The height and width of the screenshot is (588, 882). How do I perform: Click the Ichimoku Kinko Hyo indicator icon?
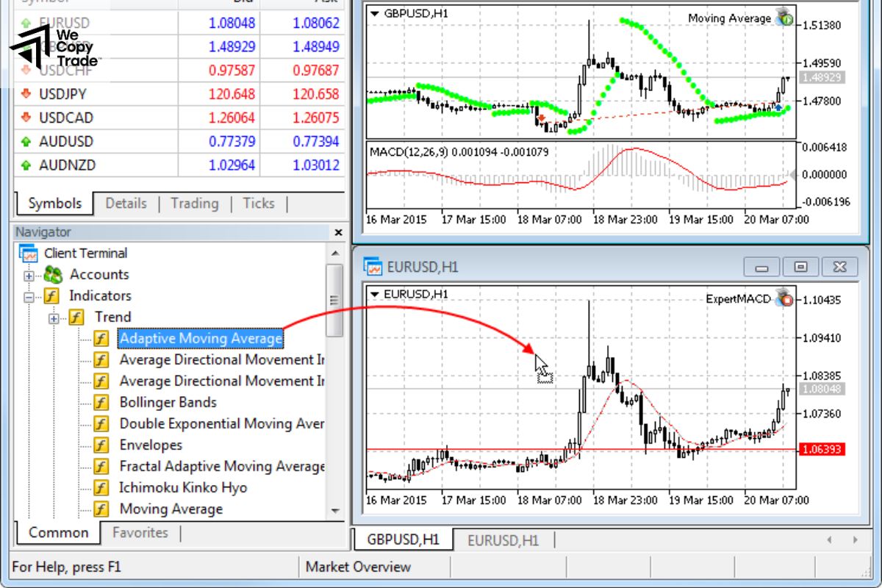point(100,487)
